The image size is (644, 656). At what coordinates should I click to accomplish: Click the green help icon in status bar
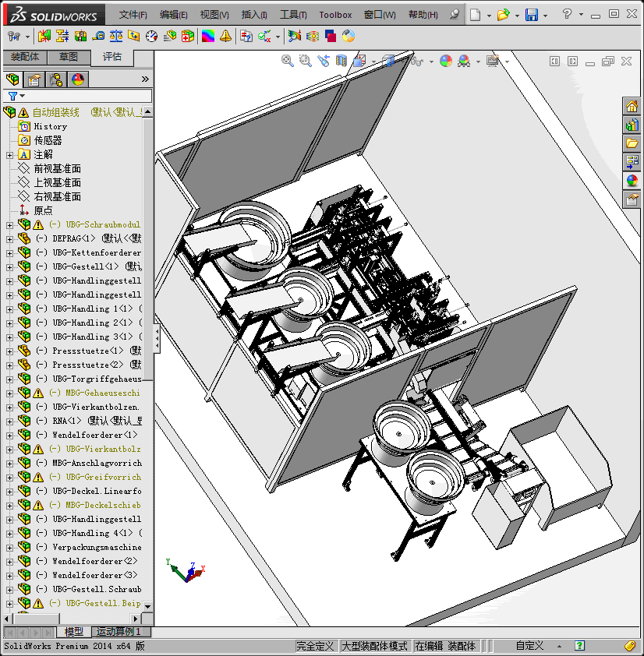coord(579,646)
